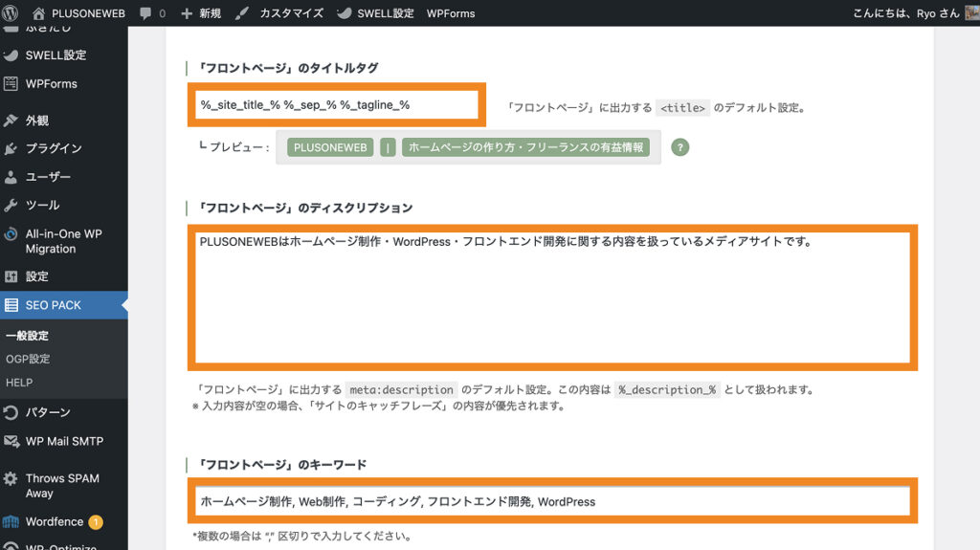Click the front page title tag field

coord(336,104)
